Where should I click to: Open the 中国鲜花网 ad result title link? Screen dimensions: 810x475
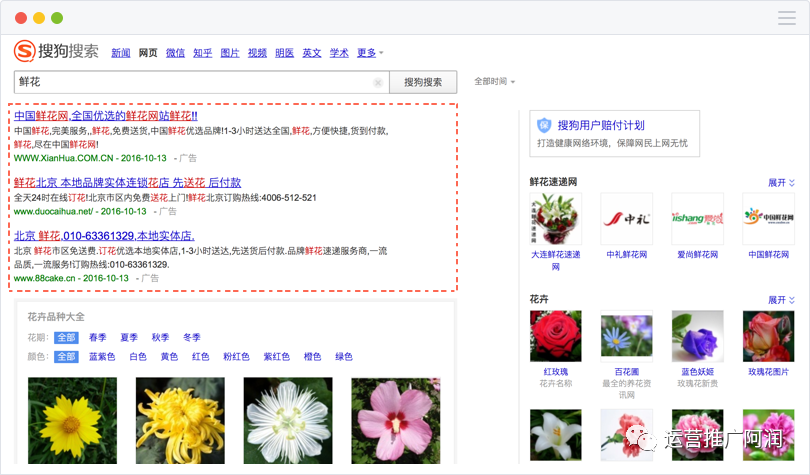pos(106,116)
